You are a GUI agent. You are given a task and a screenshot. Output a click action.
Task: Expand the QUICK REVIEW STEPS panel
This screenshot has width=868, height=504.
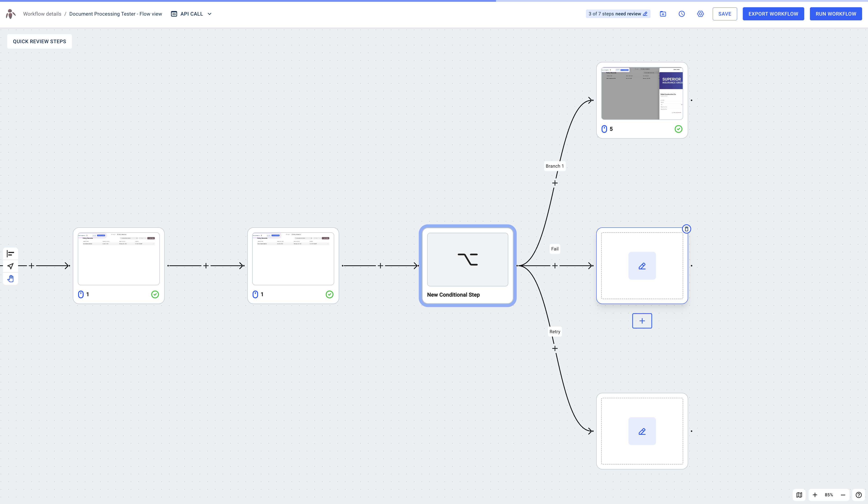[x=39, y=41]
